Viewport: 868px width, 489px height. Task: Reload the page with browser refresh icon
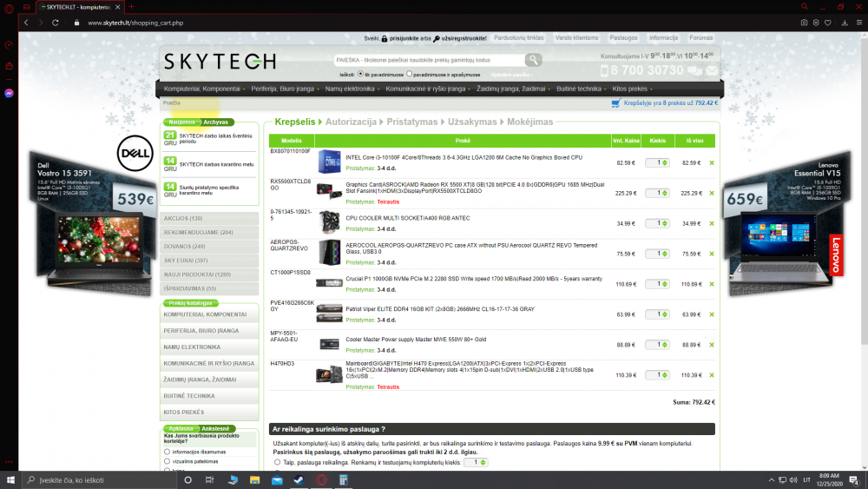56,23
